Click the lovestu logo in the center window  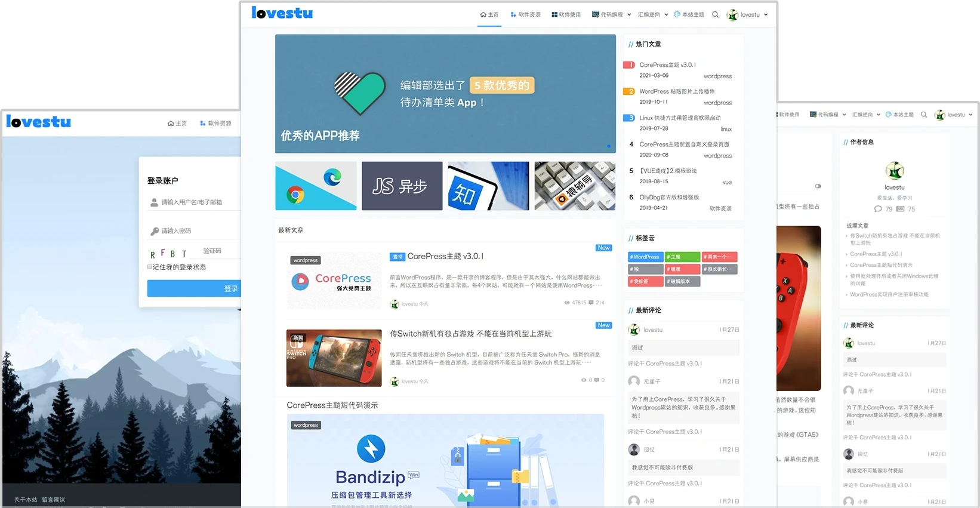[x=282, y=13]
